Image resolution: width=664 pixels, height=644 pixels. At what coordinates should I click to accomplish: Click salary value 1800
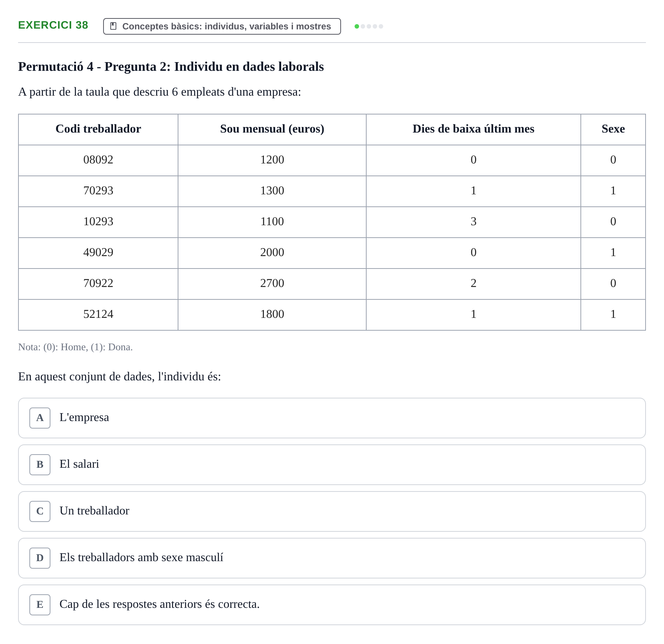pos(272,314)
